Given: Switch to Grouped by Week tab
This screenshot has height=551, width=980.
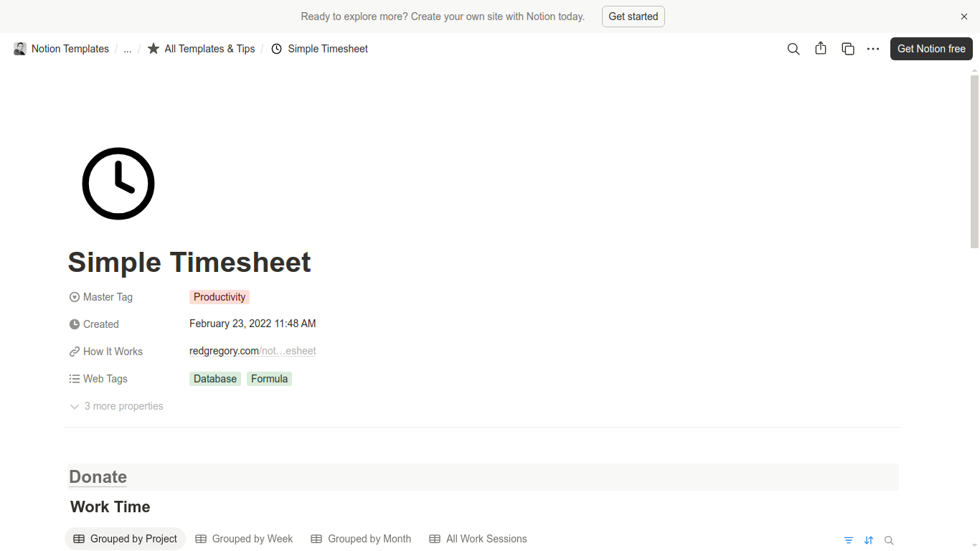Looking at the screenshot, I should click(x=245, y=539).
